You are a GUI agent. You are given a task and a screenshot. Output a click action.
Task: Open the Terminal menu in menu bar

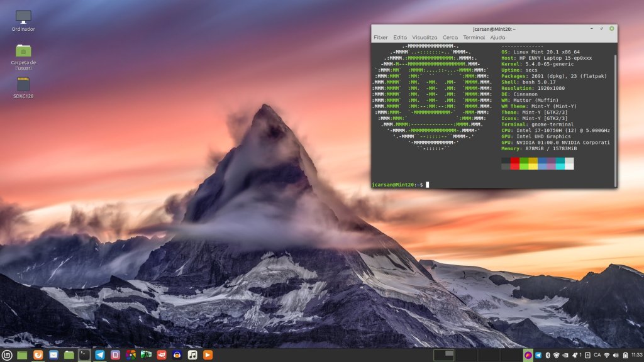[x=474, y=38]
